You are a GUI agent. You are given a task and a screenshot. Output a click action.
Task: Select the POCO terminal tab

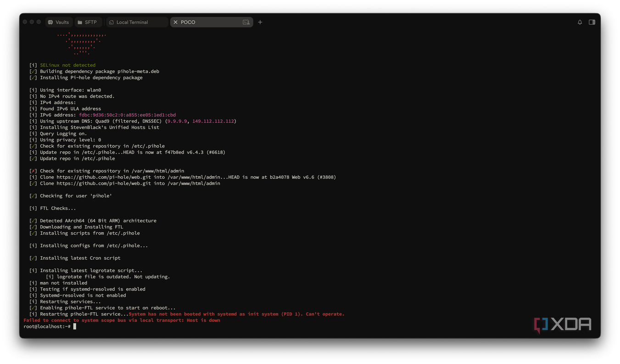coord(211,22)
